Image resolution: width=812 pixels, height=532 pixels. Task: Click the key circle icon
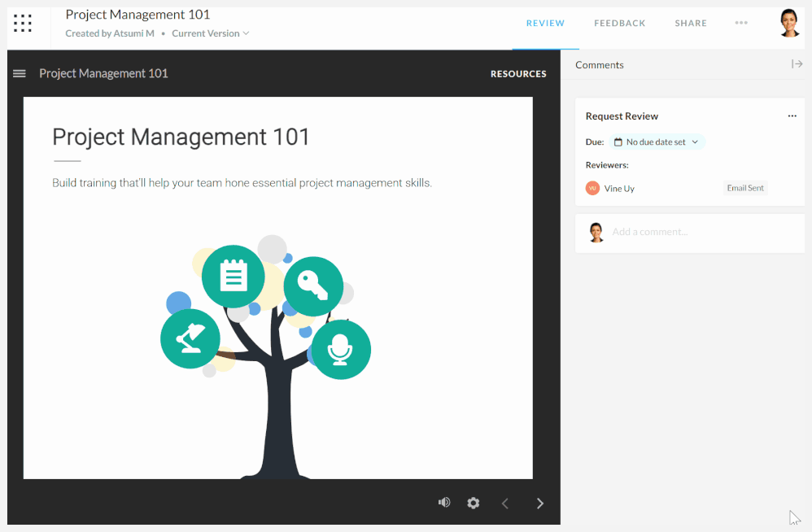point(312,286)
